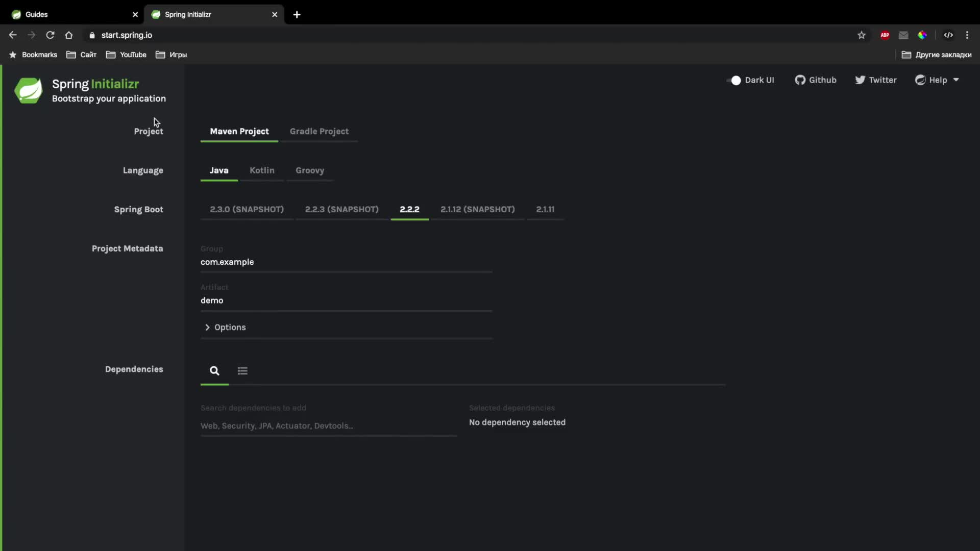Choose Java language
Image resolution: width=980 pixels, height=551 pixels.
coord(219,170)
